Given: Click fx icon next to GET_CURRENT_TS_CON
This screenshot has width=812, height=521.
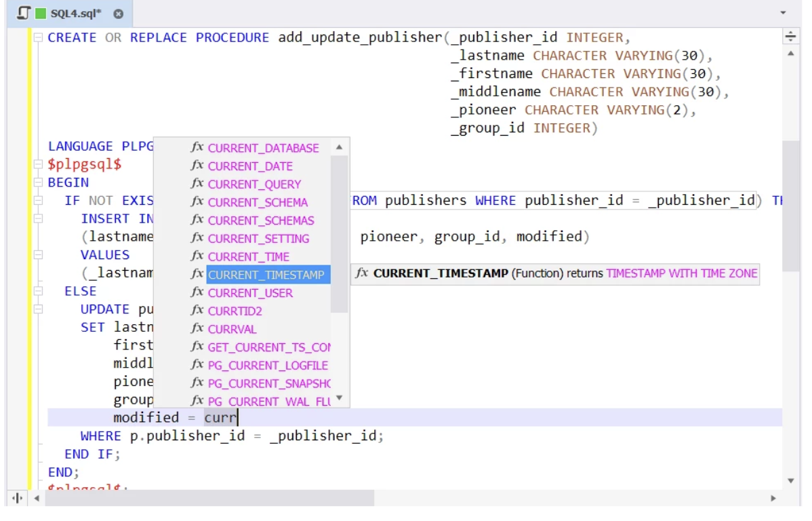Looking at the screenshot, I should (197, 347).
